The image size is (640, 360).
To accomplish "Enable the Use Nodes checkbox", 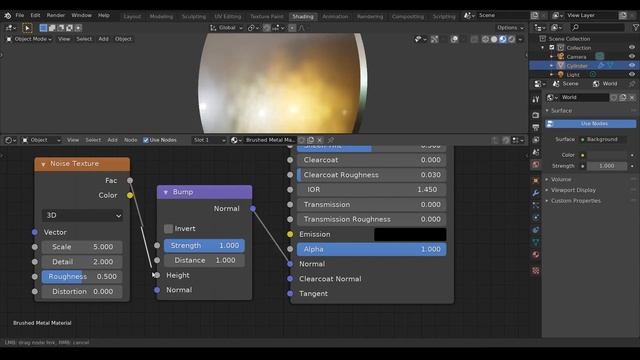I will (x=146, y=140).
